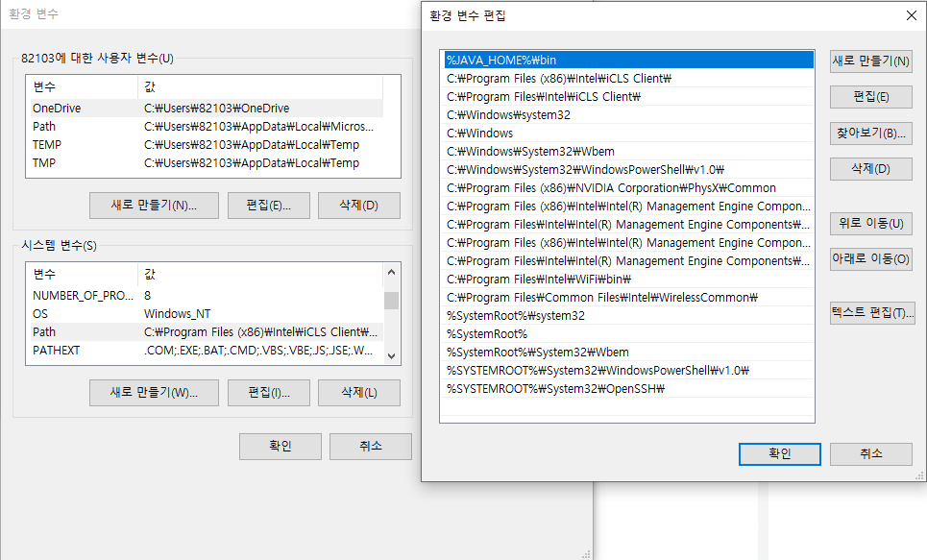
Task: Click 취소 in the edit dialog
Action: [871, 454]
